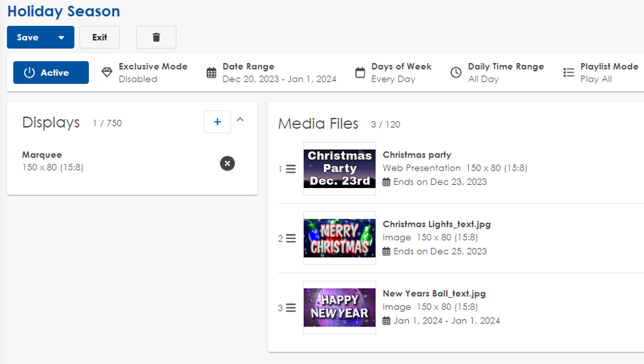Open the Christmas party thumbnail
Viewport: 644px width, 364px height.
(x=339, y=169)
